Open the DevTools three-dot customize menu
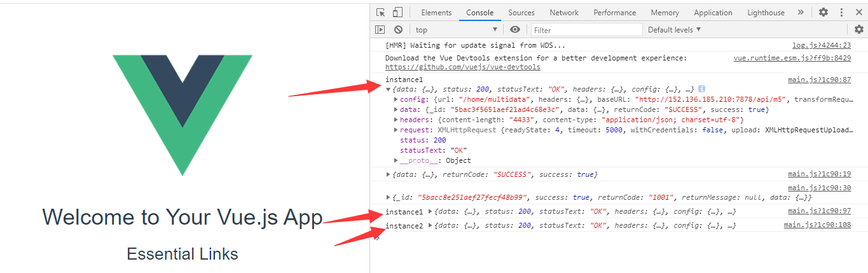 click(x=841, y=12)
